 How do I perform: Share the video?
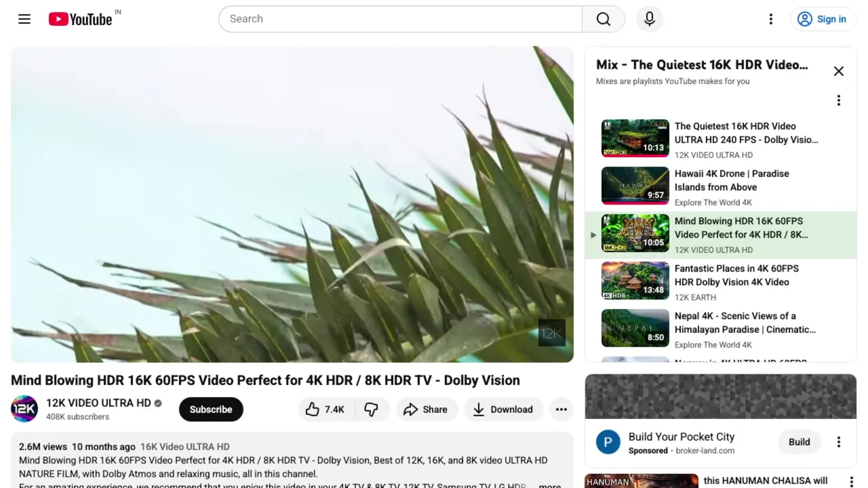click(x=425, y=409)
